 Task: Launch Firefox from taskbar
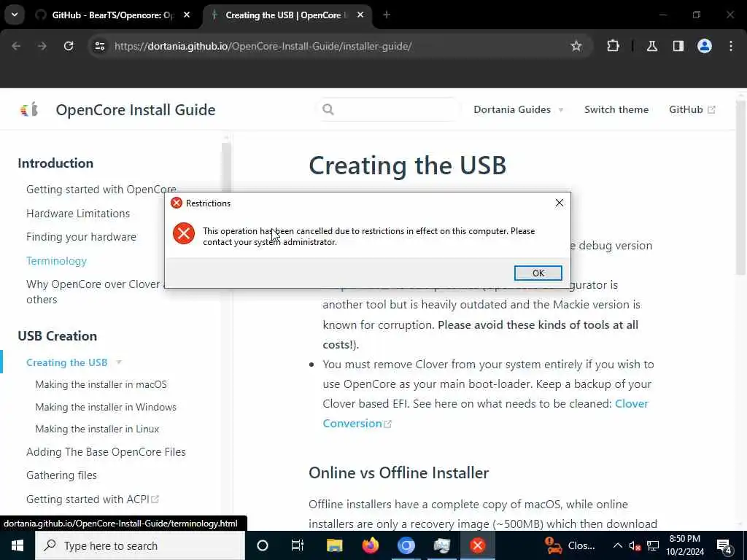[x=370, y=545]
